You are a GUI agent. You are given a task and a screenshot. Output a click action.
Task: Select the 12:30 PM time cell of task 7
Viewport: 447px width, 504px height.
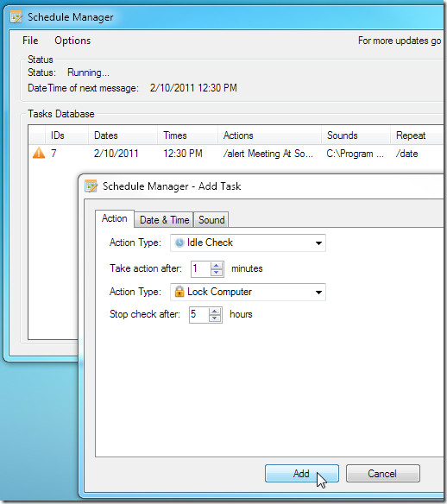[x=183, y=154]
